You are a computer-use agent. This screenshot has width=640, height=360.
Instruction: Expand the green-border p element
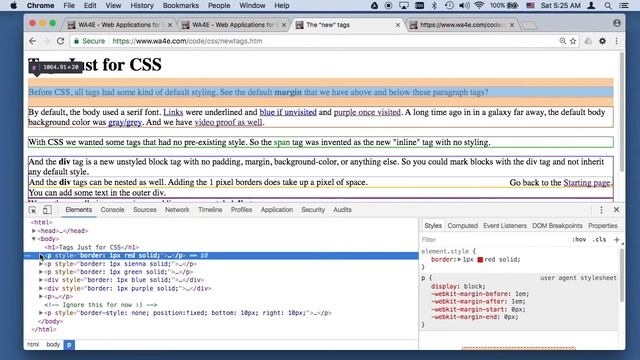point(41,272)
